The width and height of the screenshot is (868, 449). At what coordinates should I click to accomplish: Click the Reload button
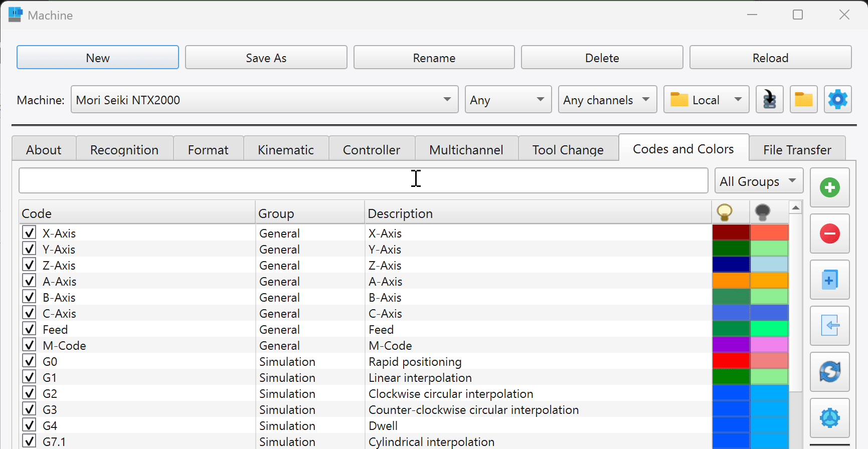coord(771,58)
